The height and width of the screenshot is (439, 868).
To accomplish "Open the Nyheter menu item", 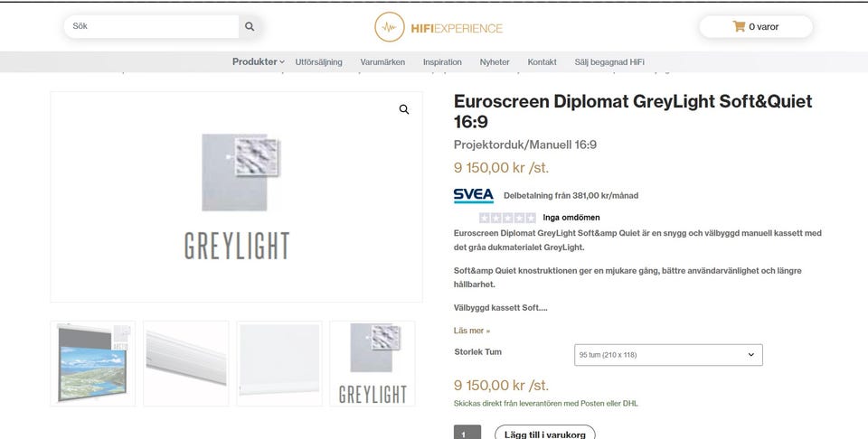I will 495,62.
